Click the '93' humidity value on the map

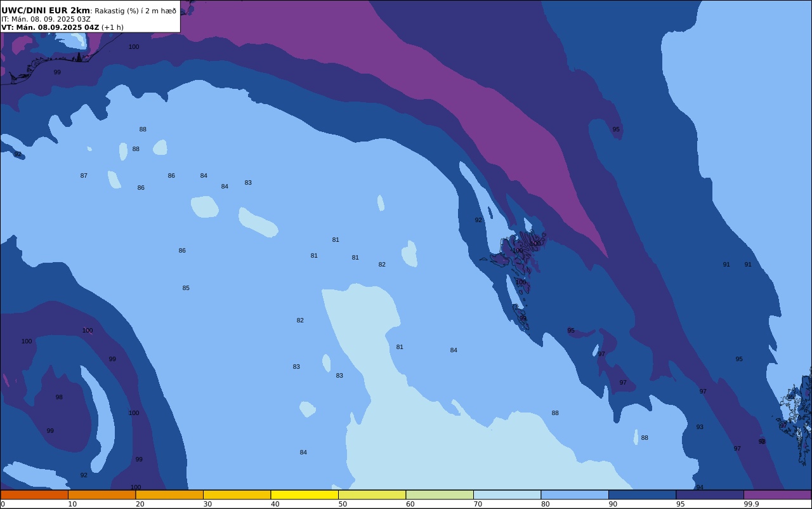coord(700,427)
